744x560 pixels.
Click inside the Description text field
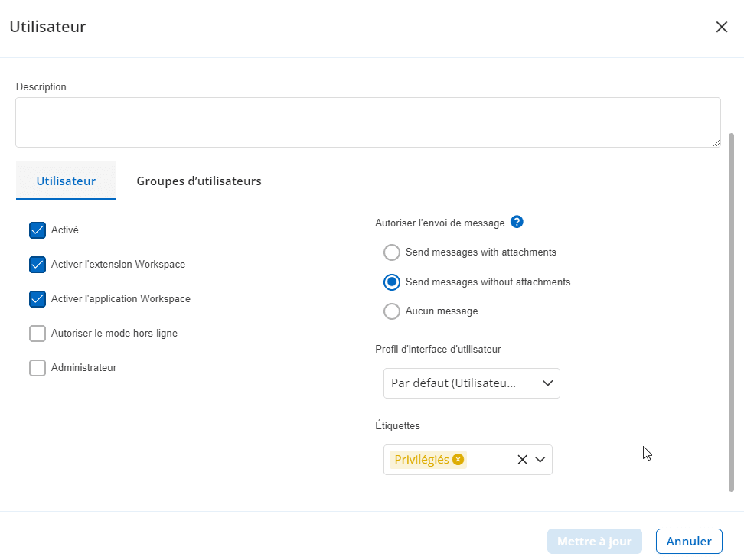click(x=367, y=122)
